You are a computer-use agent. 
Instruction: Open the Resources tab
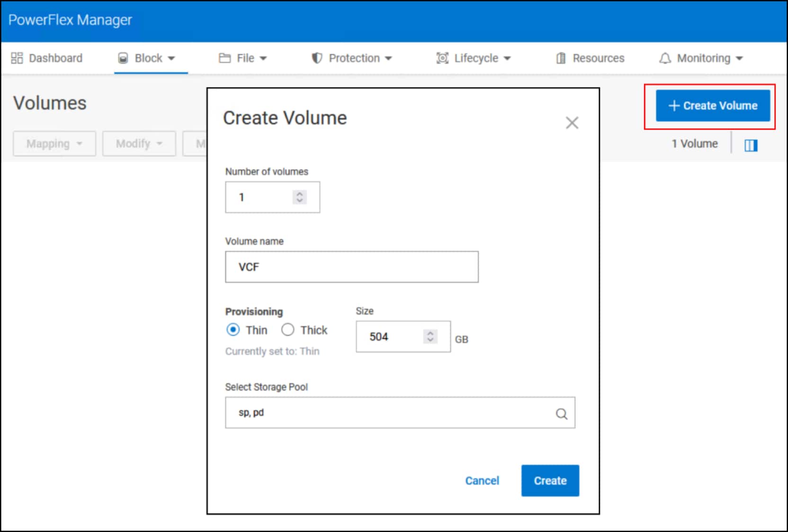pos(590,58)
